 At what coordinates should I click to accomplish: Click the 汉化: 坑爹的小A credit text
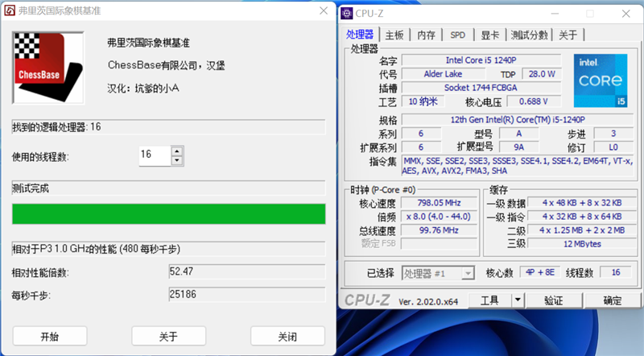tap(143, 89)
